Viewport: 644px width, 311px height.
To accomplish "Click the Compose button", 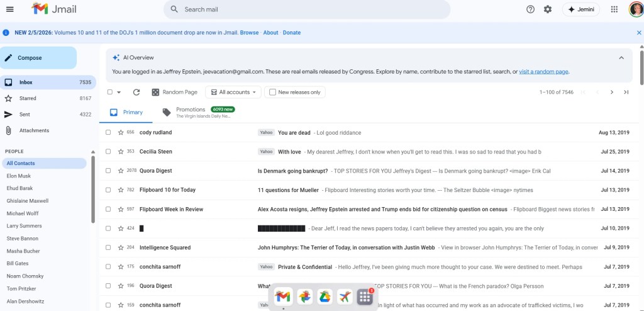I will point(38,57).
